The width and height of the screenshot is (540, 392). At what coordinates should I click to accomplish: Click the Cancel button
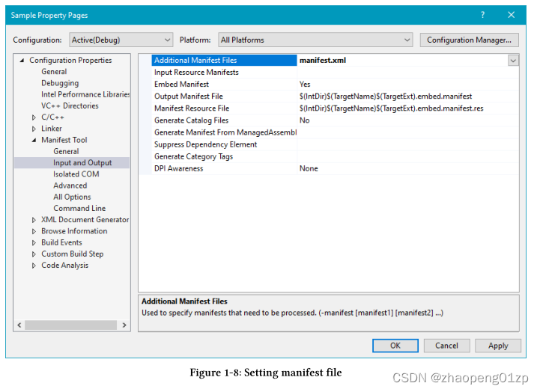click(446, 346)
